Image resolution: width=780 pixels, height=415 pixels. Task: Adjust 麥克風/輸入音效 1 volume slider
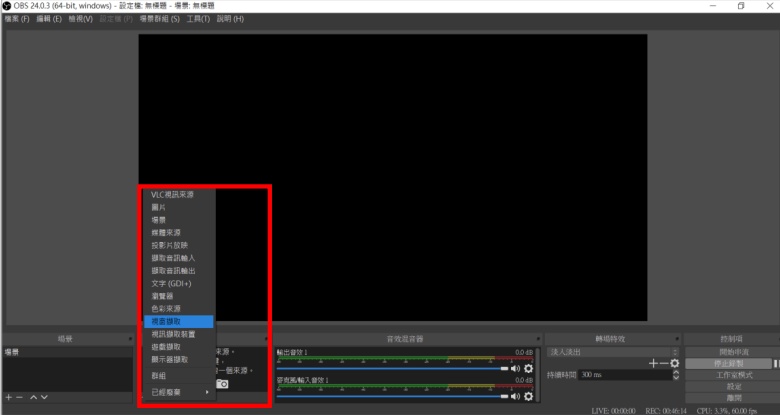click(392, 397)
